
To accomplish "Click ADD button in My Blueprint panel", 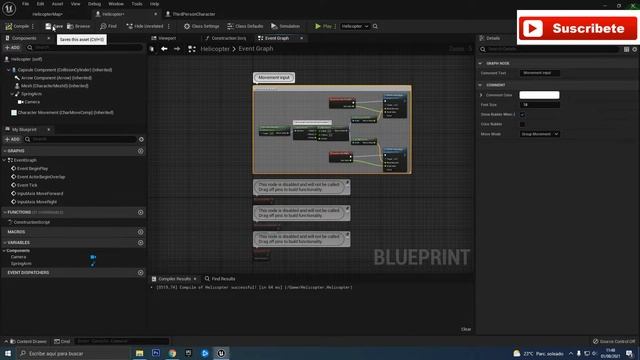I will (12, 140).
